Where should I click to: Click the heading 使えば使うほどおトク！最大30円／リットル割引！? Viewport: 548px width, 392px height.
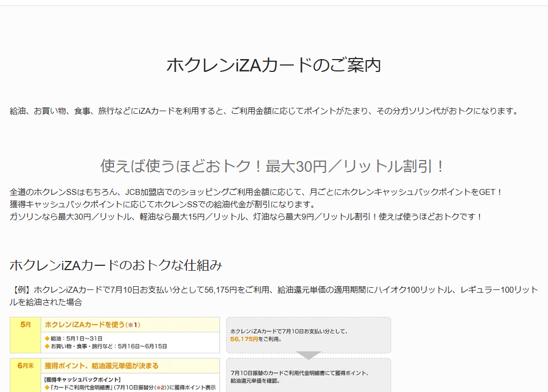[x=273, y=166]
